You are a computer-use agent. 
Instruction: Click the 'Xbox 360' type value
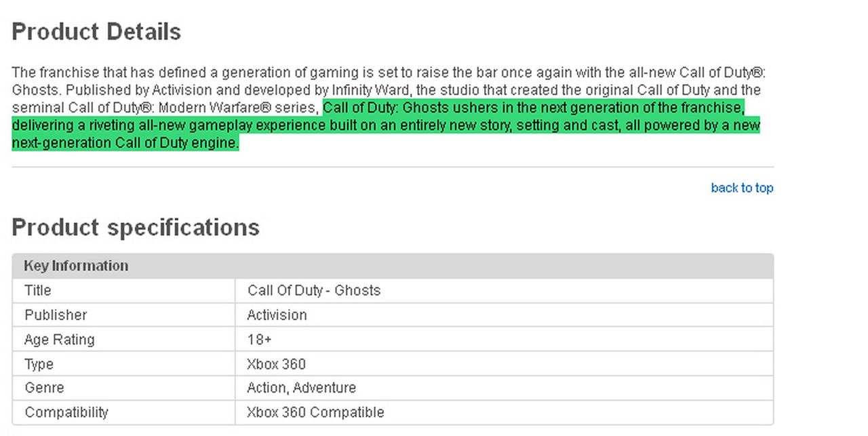[x=276, y=364]
